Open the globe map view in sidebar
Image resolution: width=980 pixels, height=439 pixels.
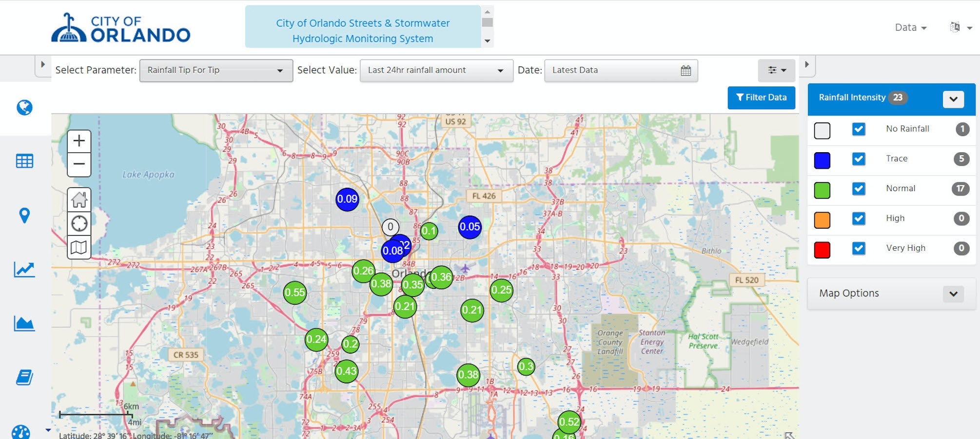coord(24,107)
